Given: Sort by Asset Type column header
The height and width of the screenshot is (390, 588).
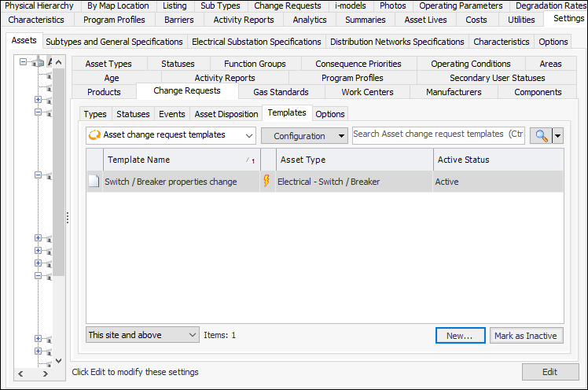Looking at the screenshot, I should coord(355,160).
